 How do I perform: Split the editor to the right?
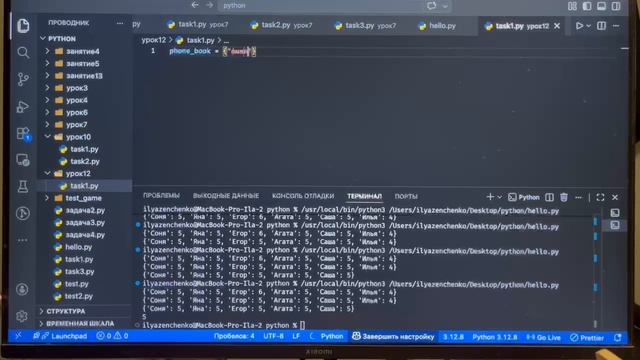tap(601, 26)
